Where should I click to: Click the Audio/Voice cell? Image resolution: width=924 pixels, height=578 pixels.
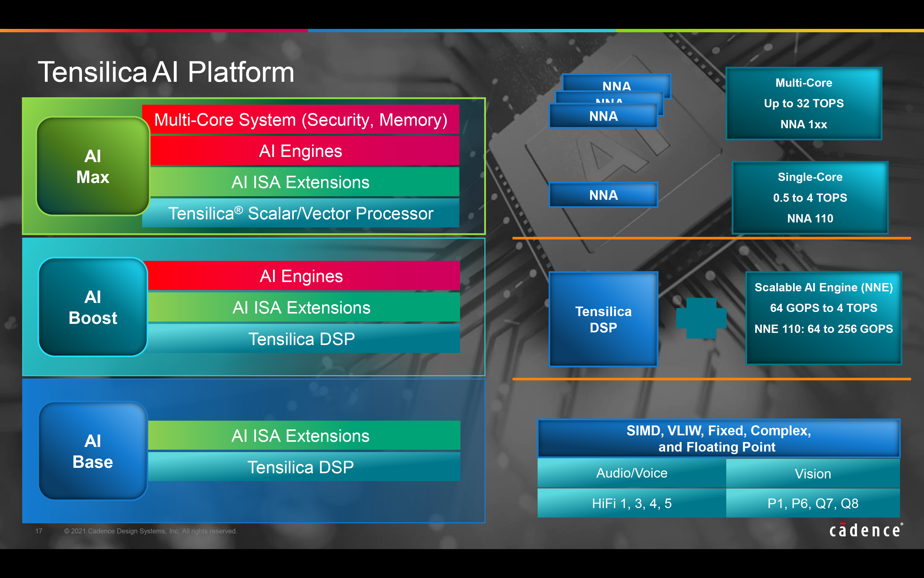[x=632, y=473]
